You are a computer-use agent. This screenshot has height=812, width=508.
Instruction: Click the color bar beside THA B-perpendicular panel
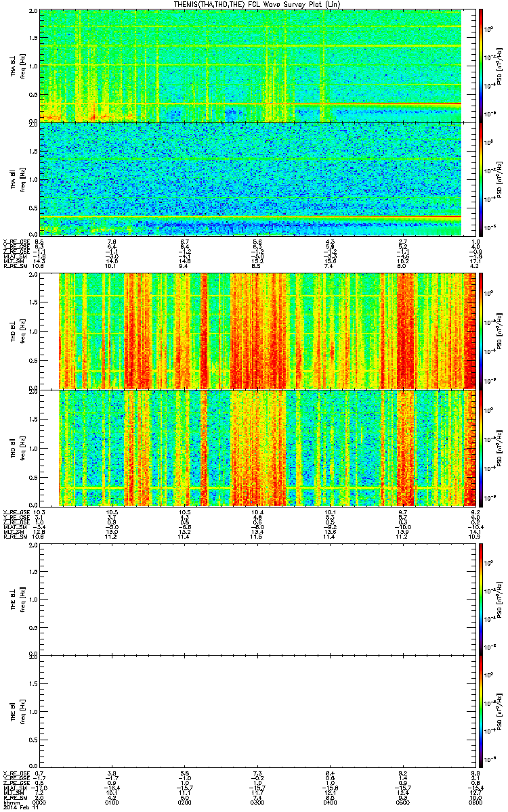pos(481,66)
